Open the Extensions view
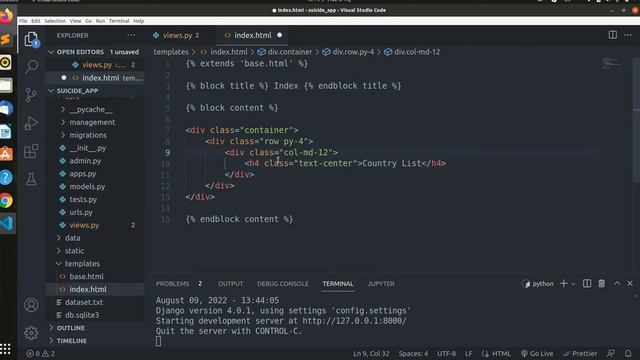The height and width of the screenshot is (360, 640). 31,151
